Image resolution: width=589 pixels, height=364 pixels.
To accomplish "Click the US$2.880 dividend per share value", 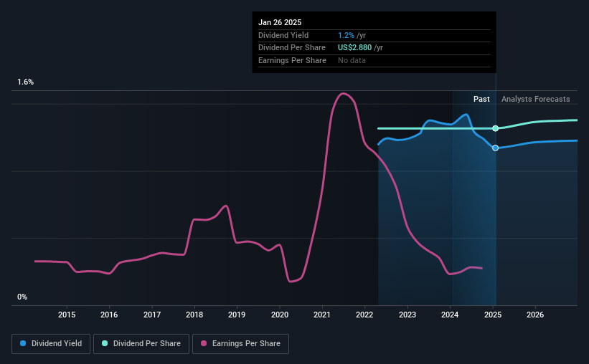I will [x=354, y=48].
